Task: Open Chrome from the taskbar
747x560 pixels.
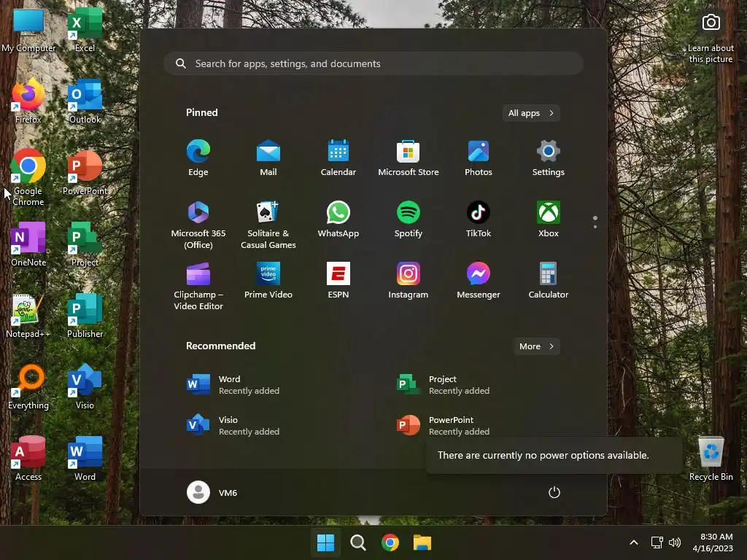Action: coord(390,542)
